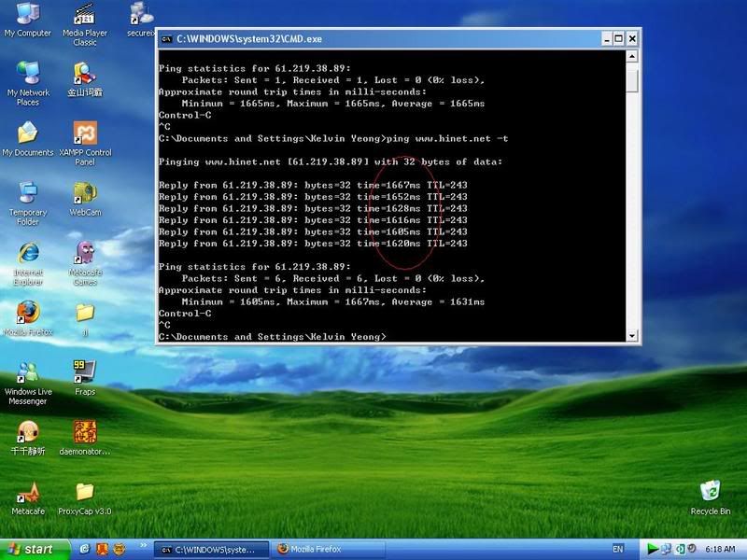Open My Network Places icon

27,75
